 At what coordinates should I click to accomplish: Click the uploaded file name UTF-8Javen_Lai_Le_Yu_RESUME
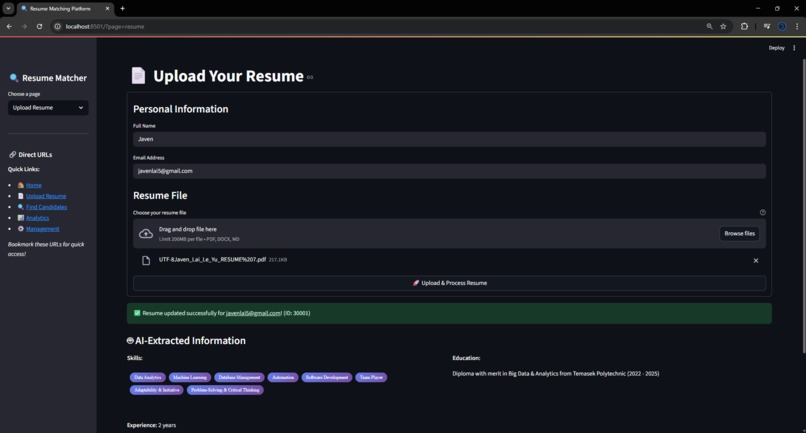212,260
